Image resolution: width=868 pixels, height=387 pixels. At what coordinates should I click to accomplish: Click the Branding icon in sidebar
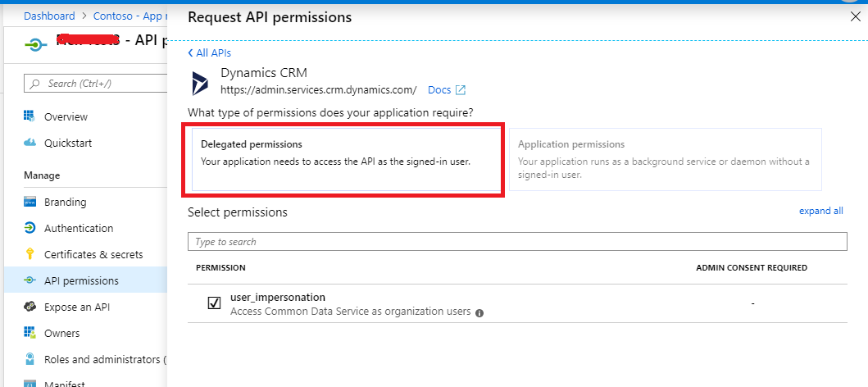[x=30, y=202]
